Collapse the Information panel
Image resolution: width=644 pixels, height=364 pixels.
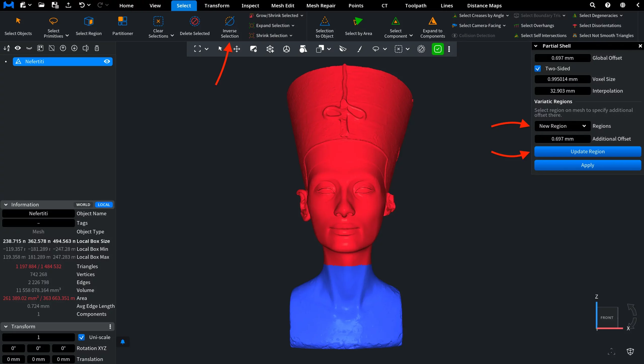6,205
